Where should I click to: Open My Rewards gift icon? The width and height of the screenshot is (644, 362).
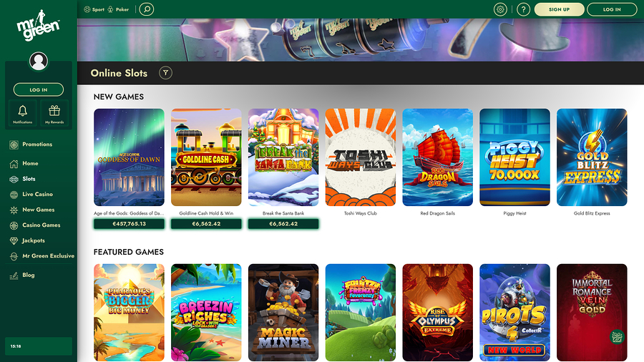coord(54,112)
